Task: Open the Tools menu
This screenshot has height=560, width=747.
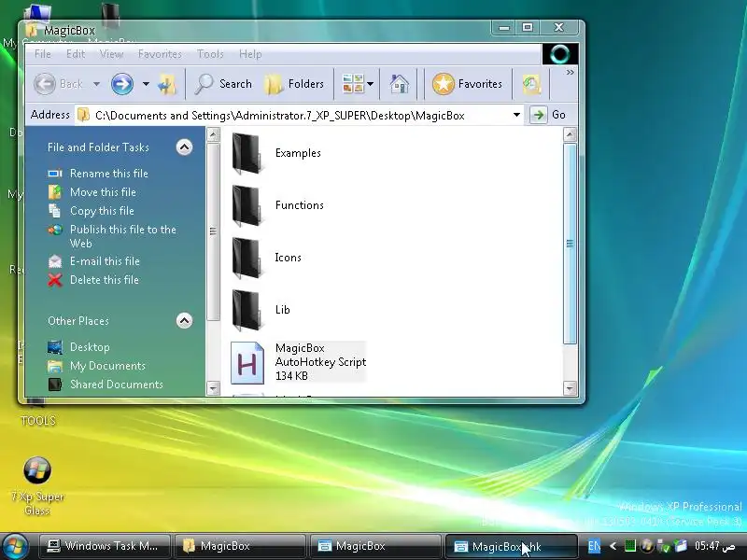Action: click(x=210, y=54)
